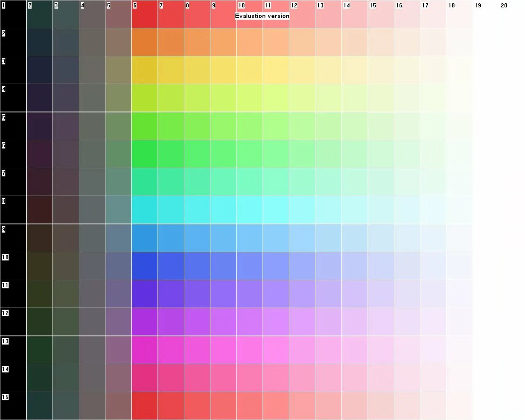Select the light orange swatch, row 2 column 9
This screenshot has width=525, height=420.
[x=223, y=42]
